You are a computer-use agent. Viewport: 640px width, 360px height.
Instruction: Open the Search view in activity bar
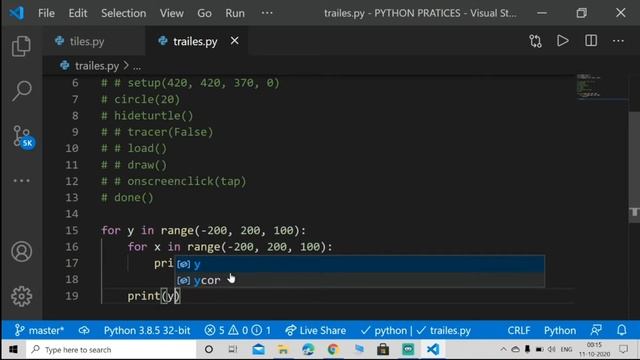[x=21, y=91]
